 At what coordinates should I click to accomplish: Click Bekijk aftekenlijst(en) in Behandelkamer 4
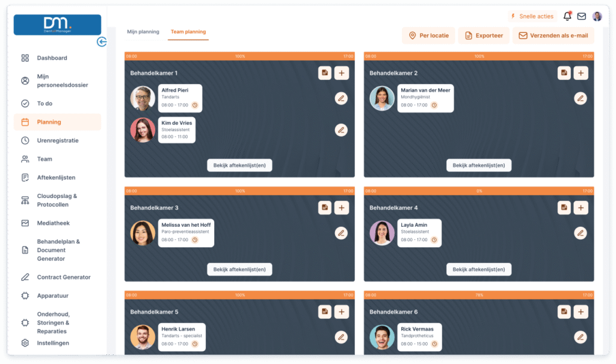[x=478, y=270]
